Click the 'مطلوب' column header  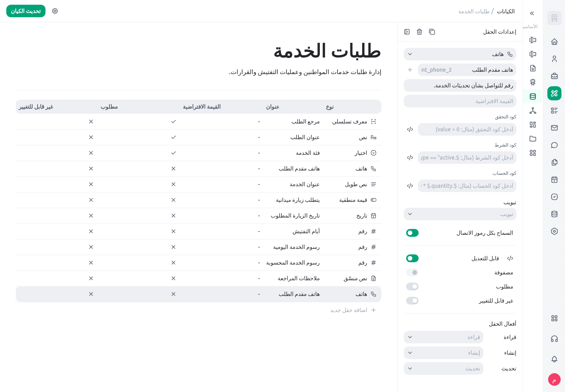tap(109, 107)
